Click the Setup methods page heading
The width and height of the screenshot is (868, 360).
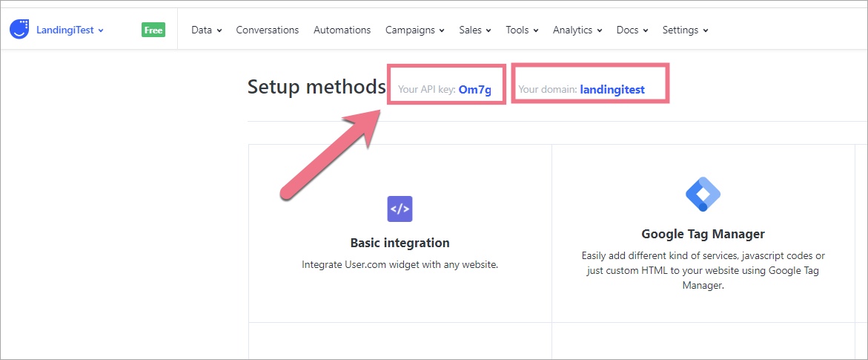(317, 87)
